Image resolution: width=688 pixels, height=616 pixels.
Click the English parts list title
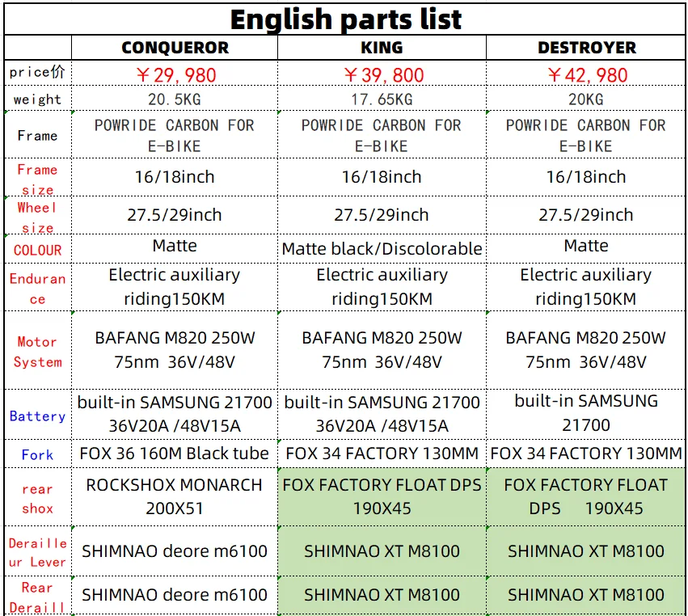[345, 19]
